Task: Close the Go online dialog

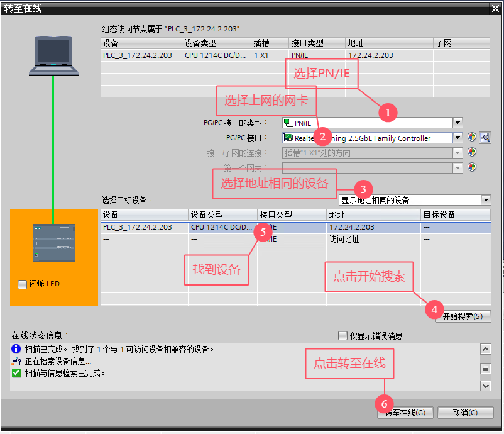Action: pos(495,9)
